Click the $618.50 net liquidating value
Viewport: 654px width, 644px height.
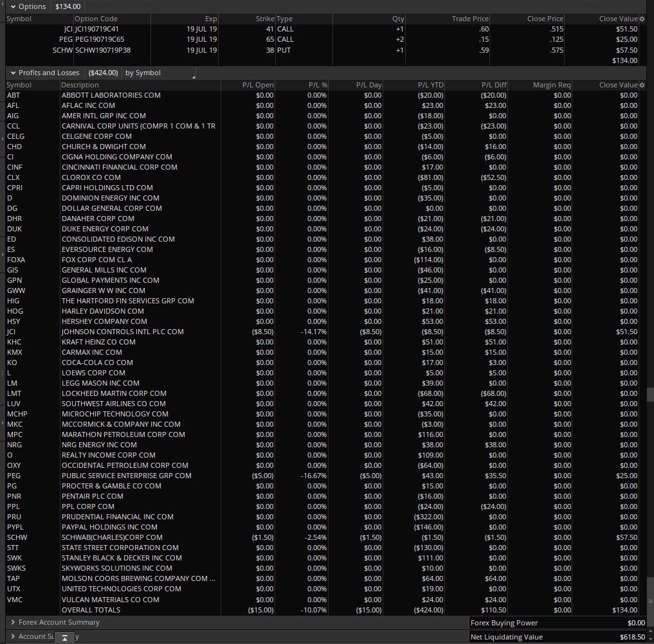pos(632,637)
